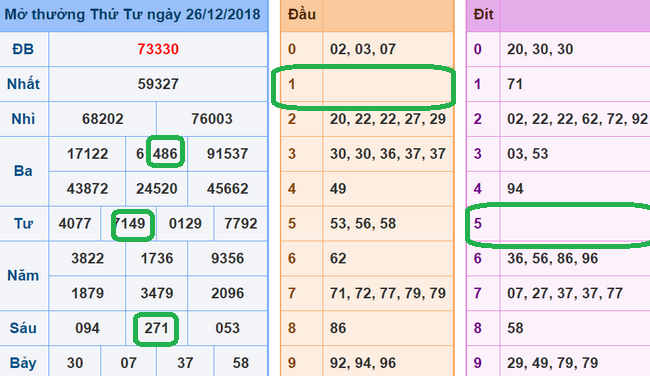Click number 58 in the Bảy row
The width and height of the screenshot is (650, 376).
click(x=240, y=363)
